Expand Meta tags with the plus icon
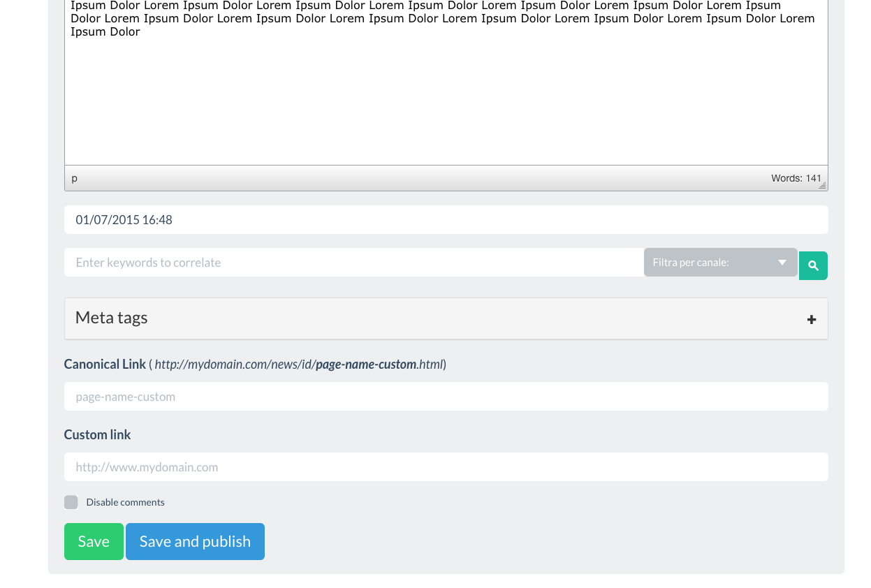871x588 pixels. point(811,319)
